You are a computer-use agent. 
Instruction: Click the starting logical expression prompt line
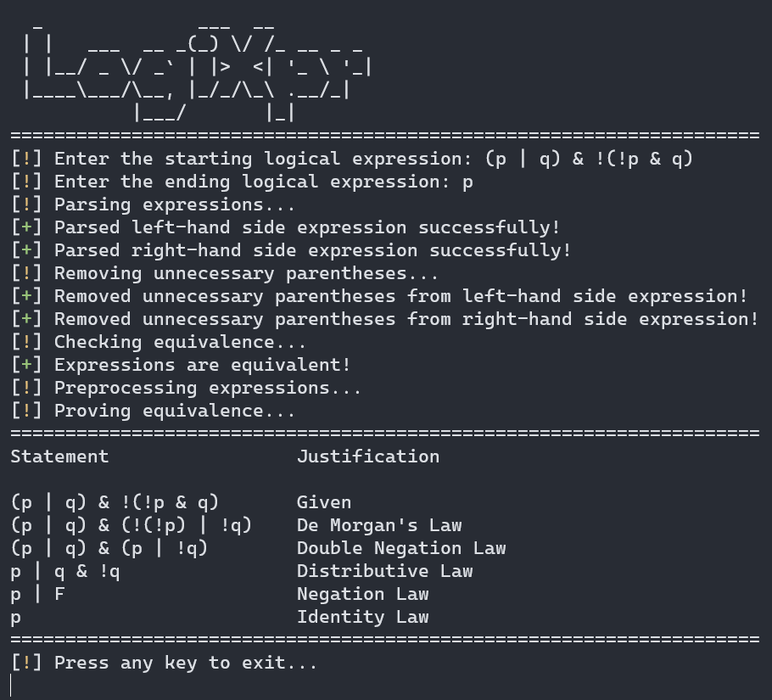(x=352, y=159)
